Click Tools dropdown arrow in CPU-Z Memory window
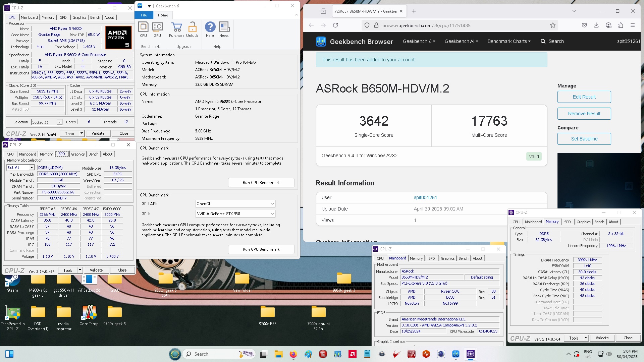Viewport: 644px width, 362px height. [586, 338]
